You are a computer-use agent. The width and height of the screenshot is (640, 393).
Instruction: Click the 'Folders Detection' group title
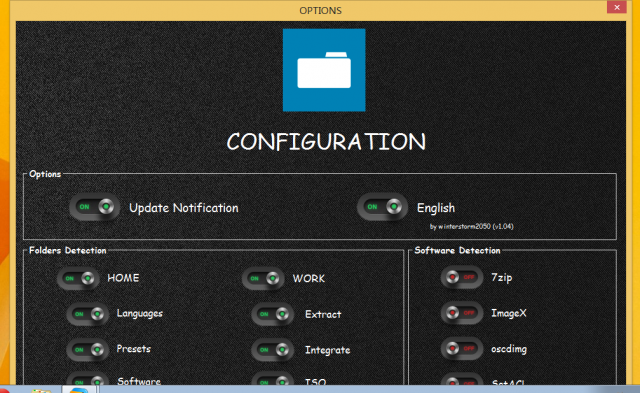coord(68,250)
